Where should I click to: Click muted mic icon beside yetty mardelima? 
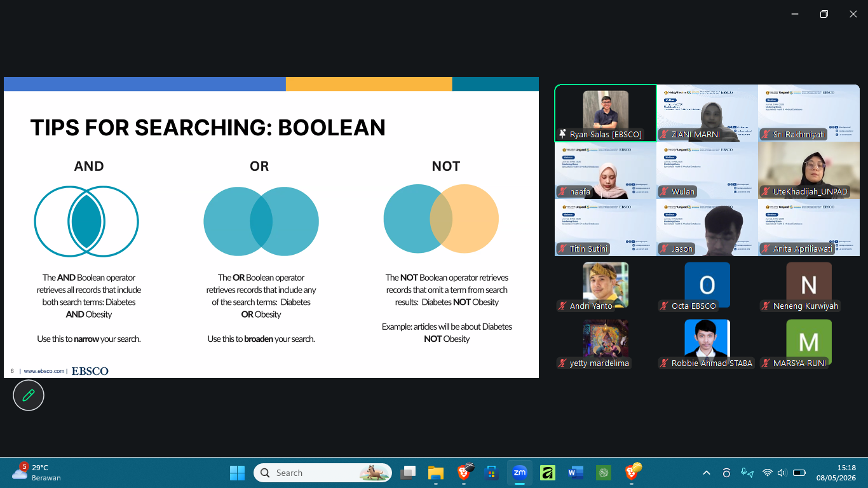coord(562,363)
